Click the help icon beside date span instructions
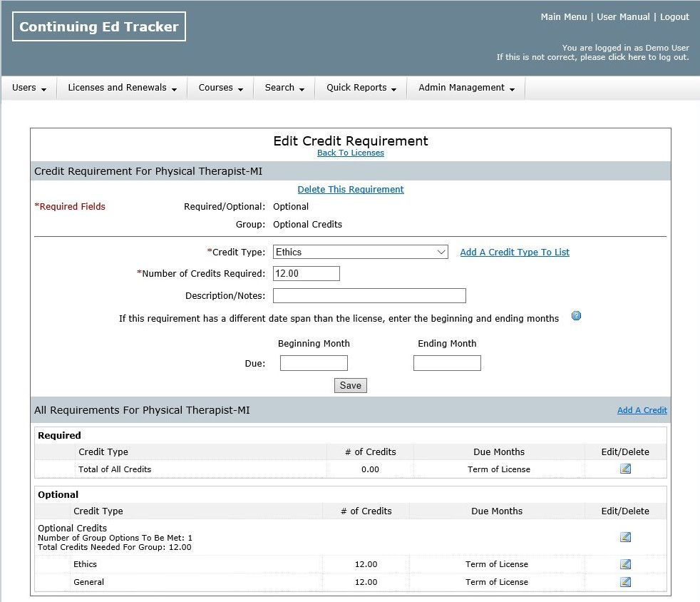 click(577, 316)
